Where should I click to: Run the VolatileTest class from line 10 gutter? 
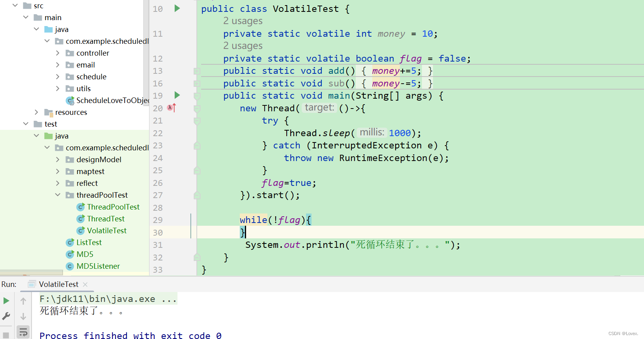click(x=177, y=8)
